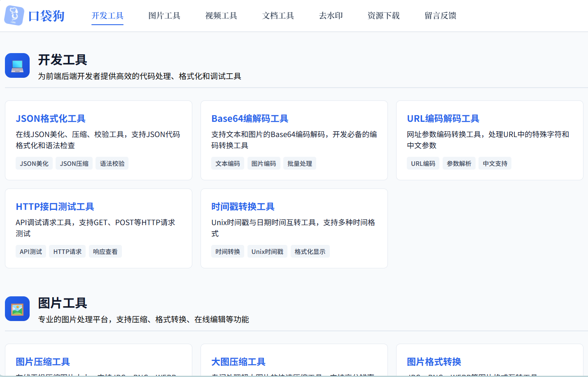Switch to the 图片工具 navigation tab

(164, 16)
